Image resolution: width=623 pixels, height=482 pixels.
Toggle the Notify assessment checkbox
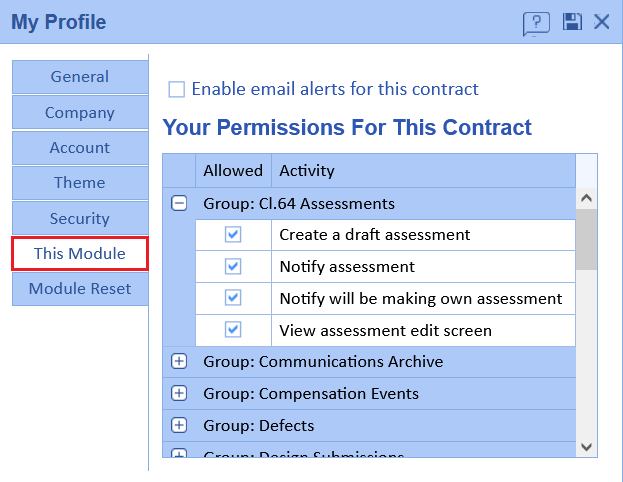(x=233, y=266)
